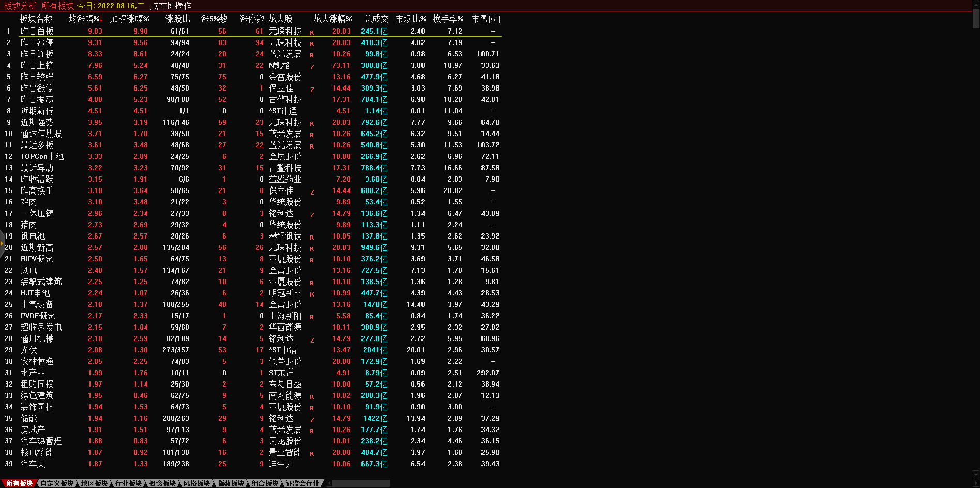
Task: Sort by the 总成交 column header
Action: (376, 19)
